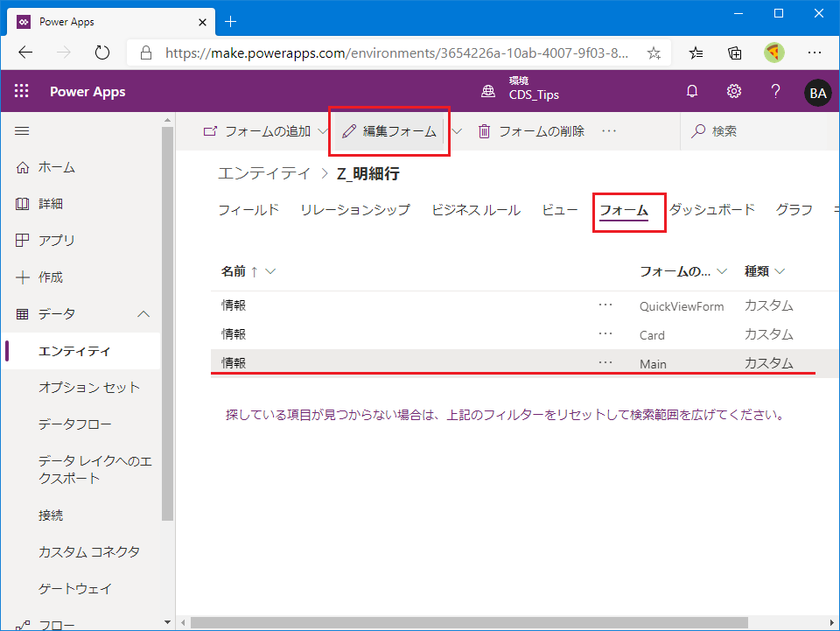Open the BA account avatar menu
Screen dimensions: 840x631
coord(817,93)
